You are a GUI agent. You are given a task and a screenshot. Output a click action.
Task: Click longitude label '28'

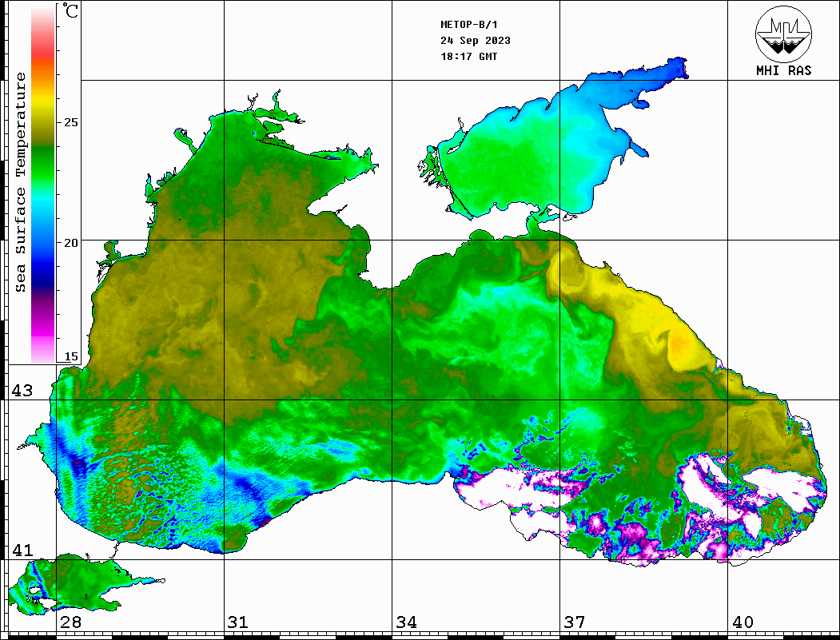coord(70,622)
